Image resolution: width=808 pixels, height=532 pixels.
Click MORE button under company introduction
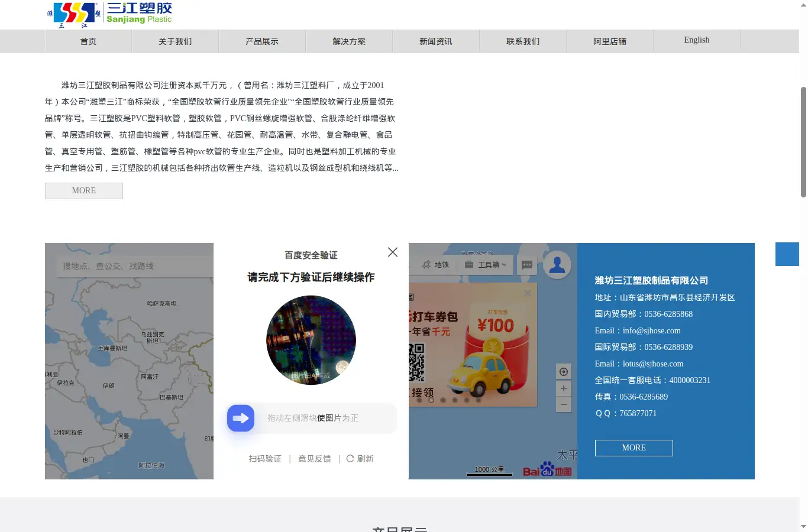(x=84, y=191)
